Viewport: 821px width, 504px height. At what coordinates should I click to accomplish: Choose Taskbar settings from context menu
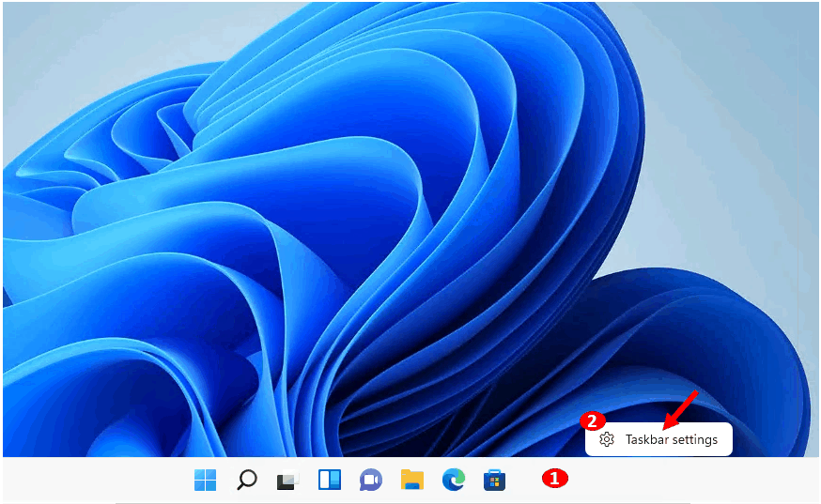658,439
